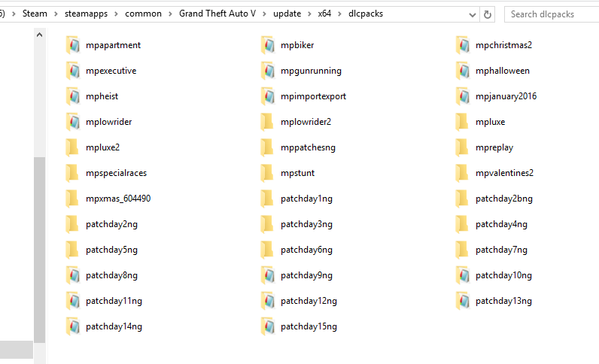The image size is (599, 364).
Task: Select the mpheist folder icon
Action: [72, 96]
